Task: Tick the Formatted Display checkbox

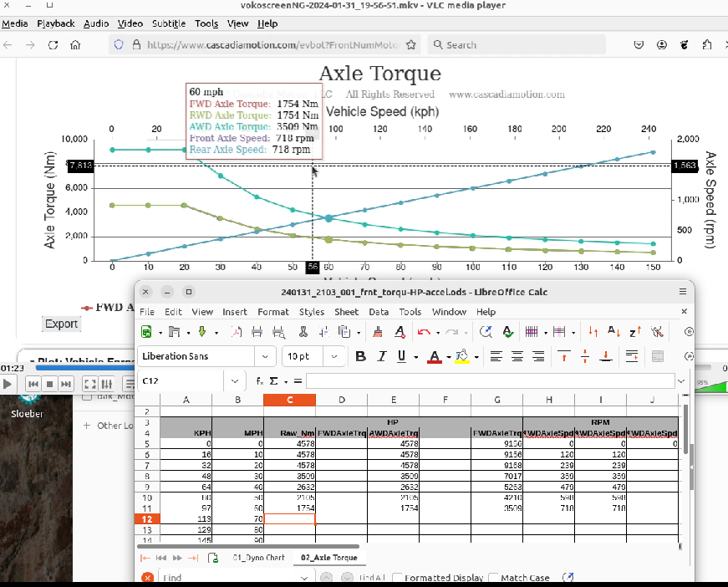Action: 397,578
